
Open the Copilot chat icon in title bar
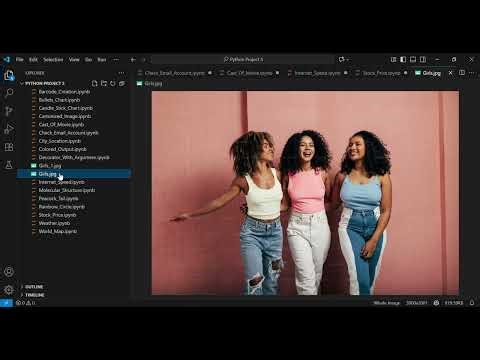341,59
